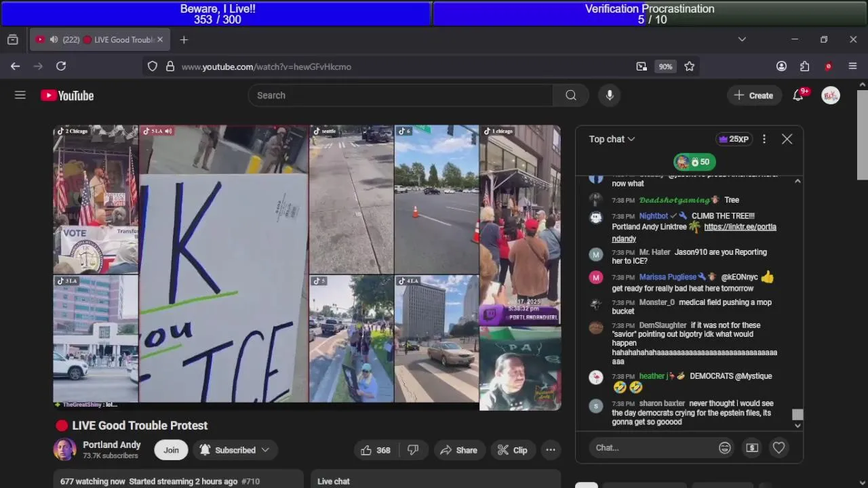Click the Join membership button
The image size is (868, 488).
[x=171, y=450]
